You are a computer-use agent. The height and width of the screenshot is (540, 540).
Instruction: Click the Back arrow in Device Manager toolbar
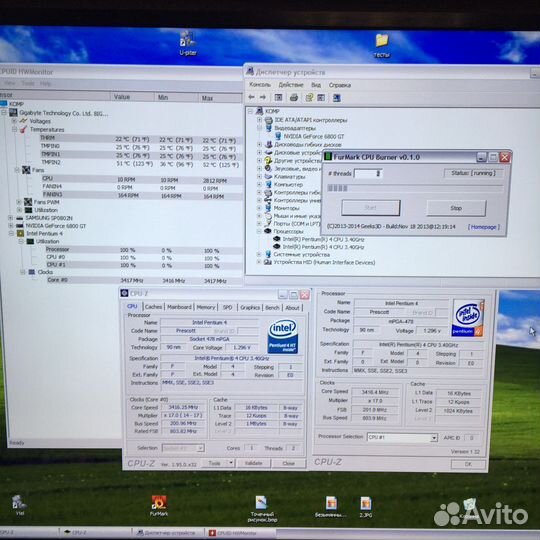(251, 97)
